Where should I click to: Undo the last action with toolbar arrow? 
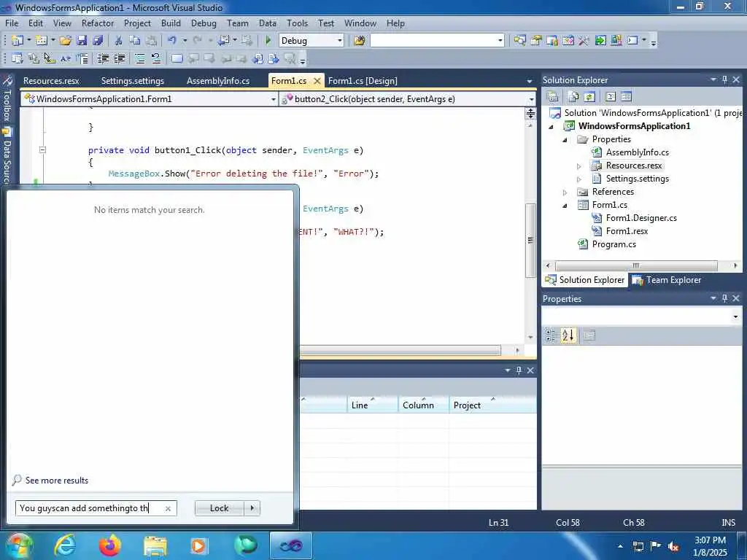click(x=172, y=41)
